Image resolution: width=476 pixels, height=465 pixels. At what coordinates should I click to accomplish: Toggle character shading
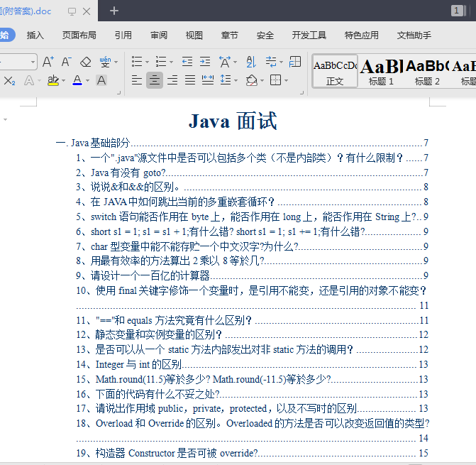click(101, 80)
